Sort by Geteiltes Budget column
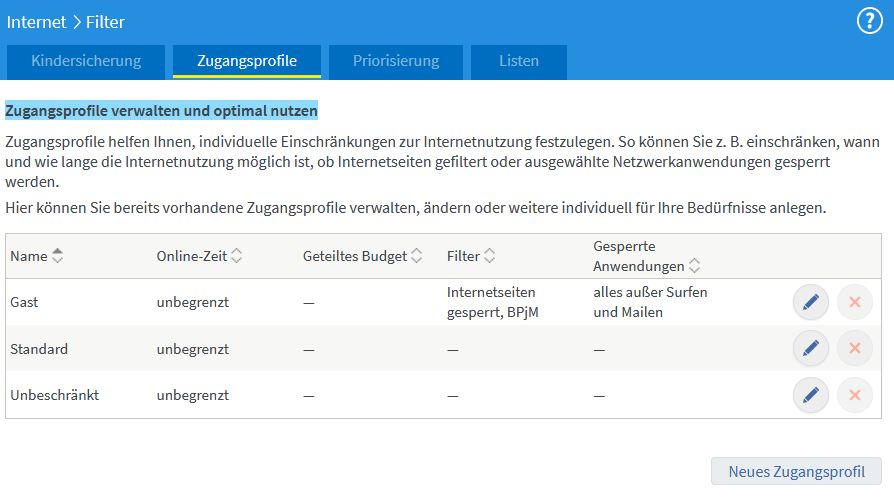This screenshot has width=894, height=504. pos(416,256)
